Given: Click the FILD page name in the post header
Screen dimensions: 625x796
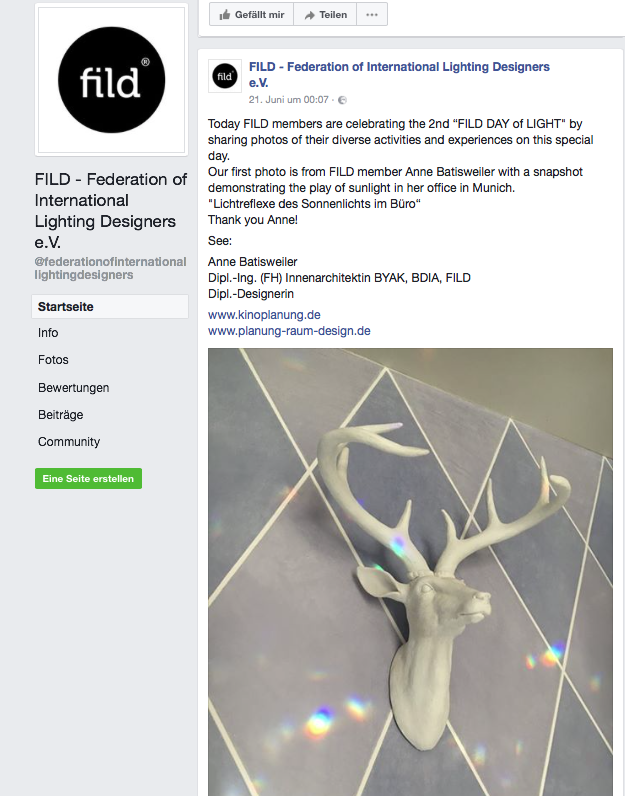Looking at the screenshot, I should [399, 75].
